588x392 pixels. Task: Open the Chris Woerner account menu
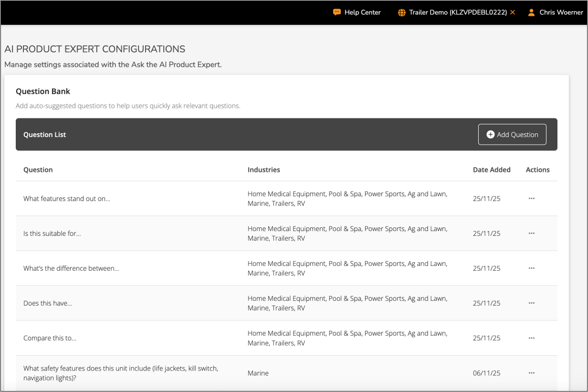[x=561, y=12]
